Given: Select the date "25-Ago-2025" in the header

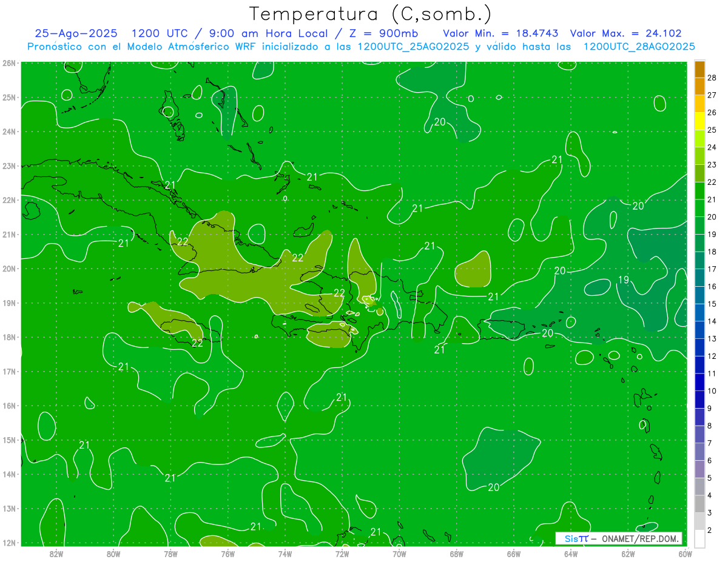Looking at the screenshot, I should [77, 33].
